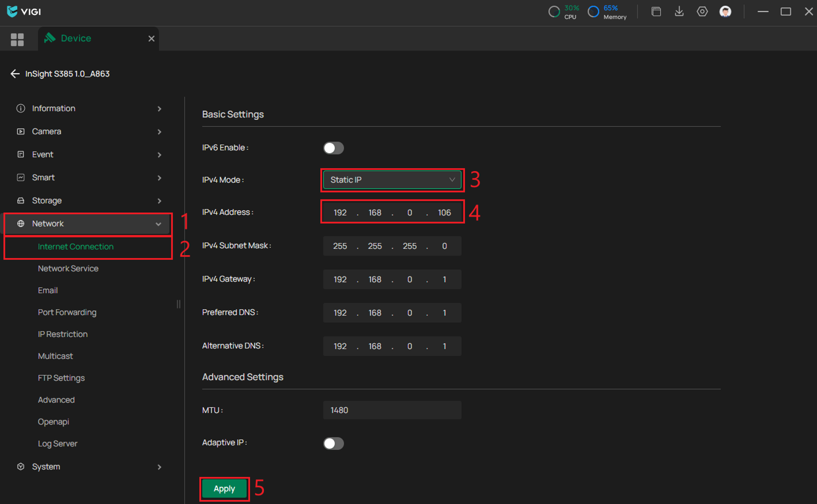Click the Device tab label

[x=76, y=38]
